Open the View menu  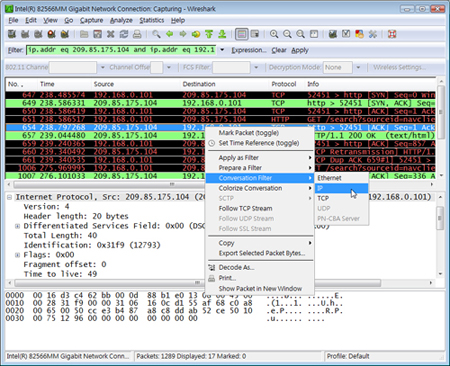coord(50,20)
